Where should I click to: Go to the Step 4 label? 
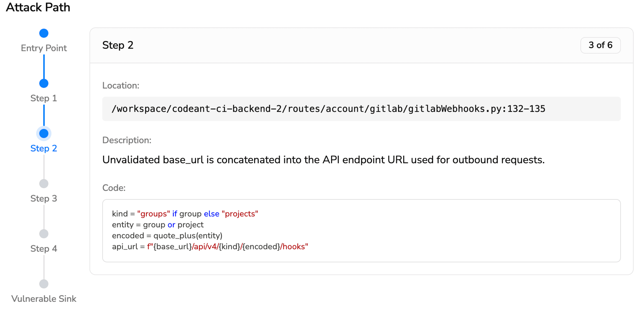44,249
